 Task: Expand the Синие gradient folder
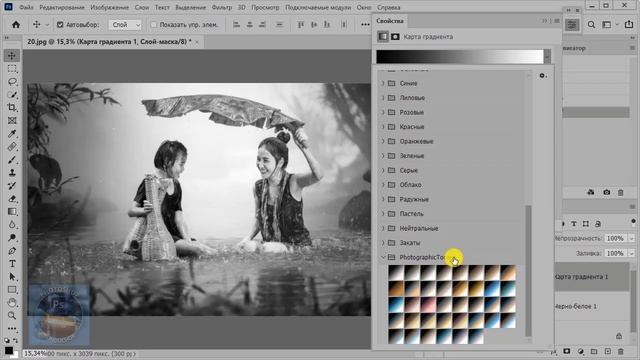click(x=383, y=83)
